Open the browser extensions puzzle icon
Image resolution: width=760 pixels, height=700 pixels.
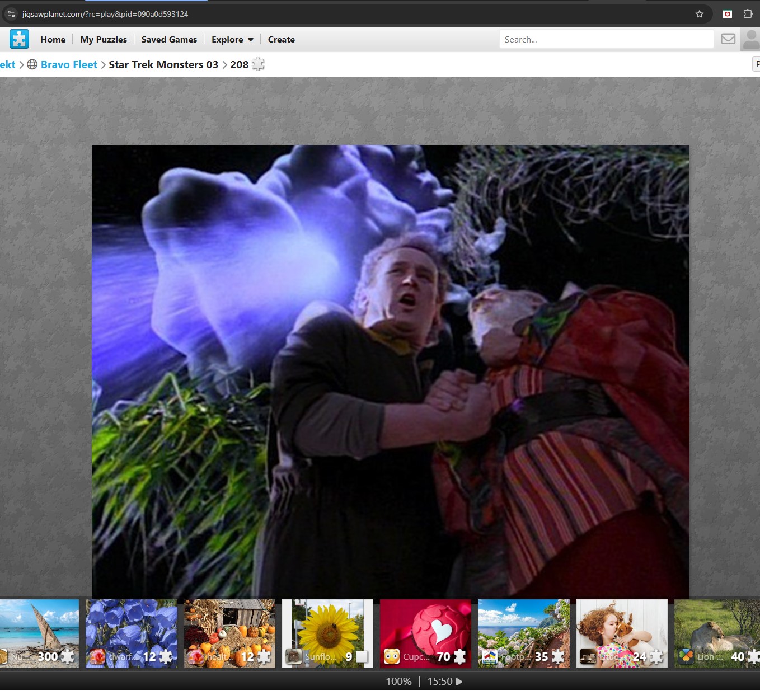pos(748,14)
